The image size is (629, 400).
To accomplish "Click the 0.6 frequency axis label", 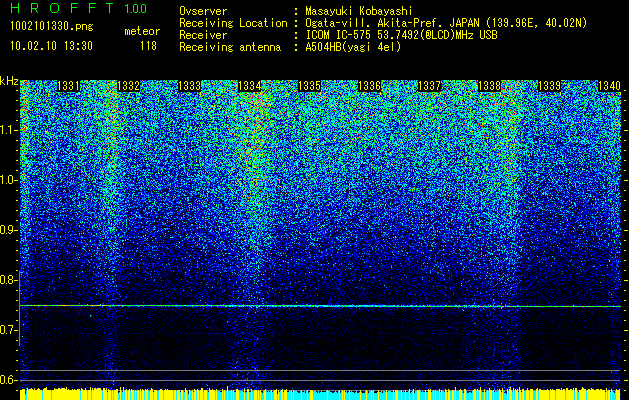I will tap(8, 380).
